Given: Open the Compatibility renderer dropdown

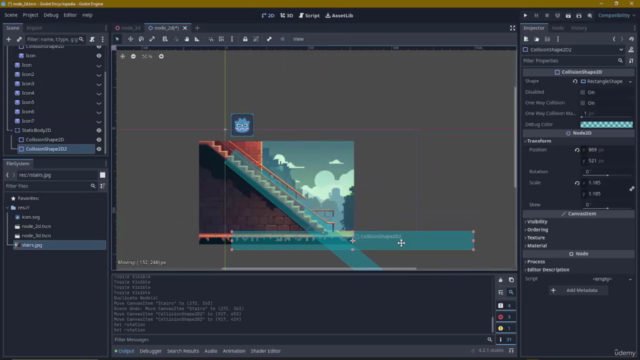Looking at the screenshot, I should tap(617, 16).
